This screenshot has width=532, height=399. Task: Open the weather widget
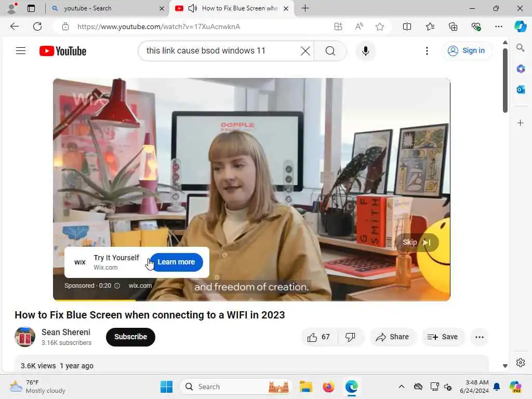[x=37, y=387]
